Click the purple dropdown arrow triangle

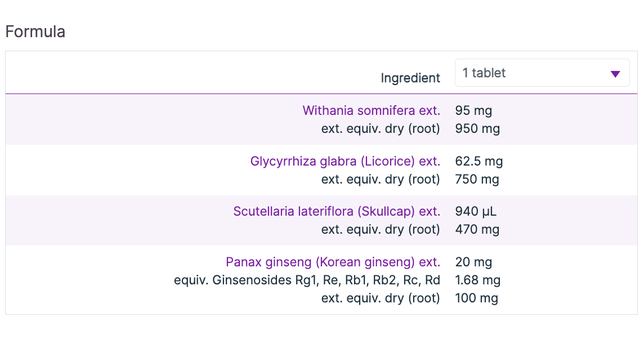pyautogui.click(x=615, y=74)
